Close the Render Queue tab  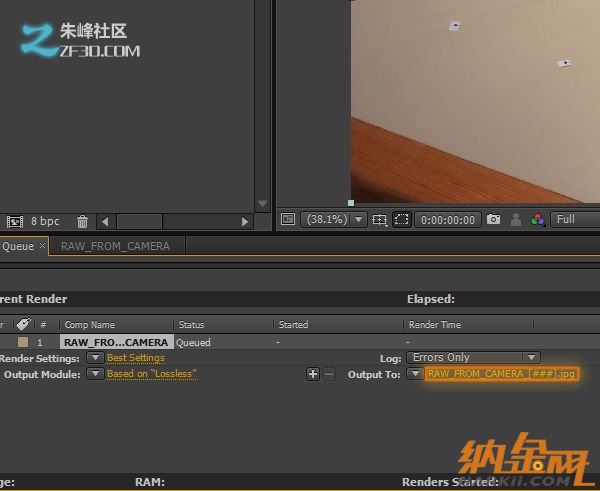tap(42, 246)
